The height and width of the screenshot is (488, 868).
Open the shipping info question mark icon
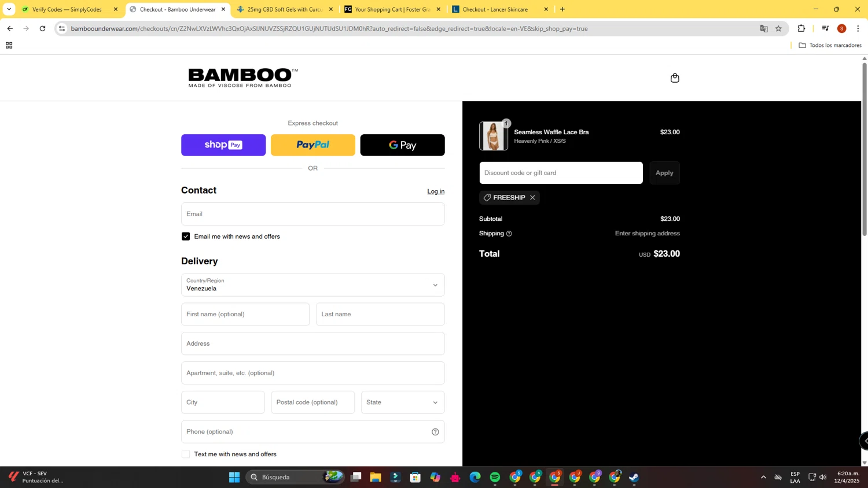[509, 234]
